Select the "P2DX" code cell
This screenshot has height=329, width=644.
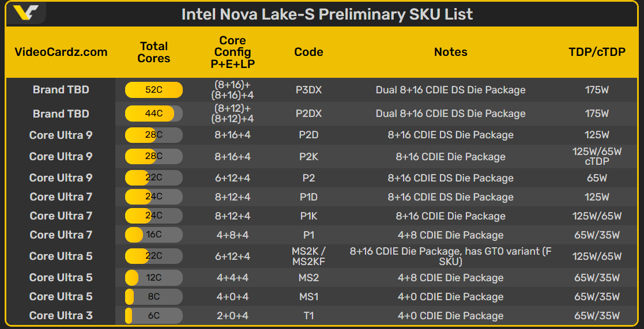pos(308,114)
